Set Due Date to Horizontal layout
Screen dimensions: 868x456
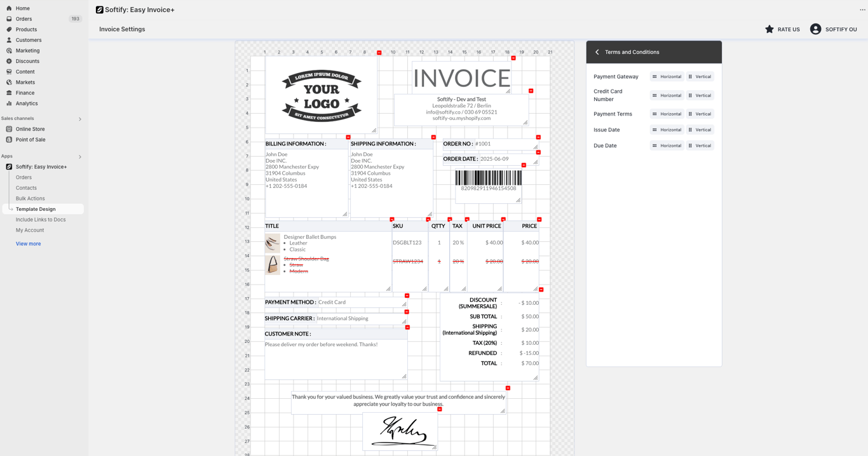coord(667,145)
